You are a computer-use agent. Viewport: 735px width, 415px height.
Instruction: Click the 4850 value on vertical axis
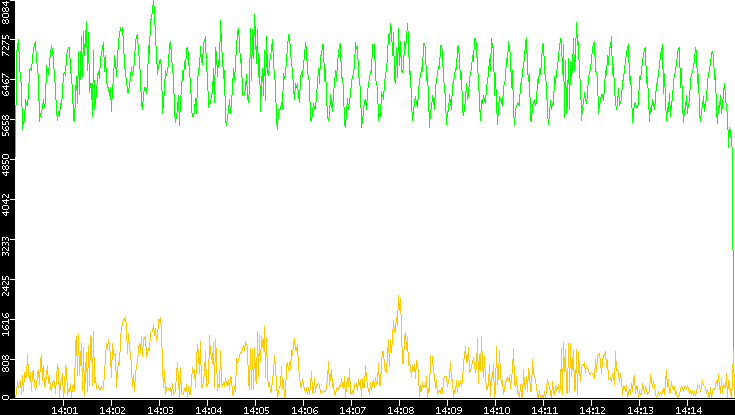[6, 166]
